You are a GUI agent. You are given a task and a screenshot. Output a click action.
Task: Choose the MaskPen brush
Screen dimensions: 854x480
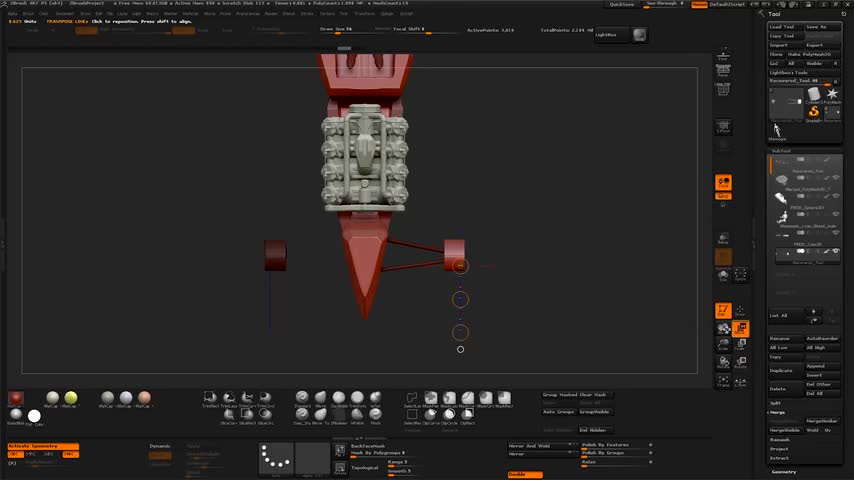[x=431, y=398]
